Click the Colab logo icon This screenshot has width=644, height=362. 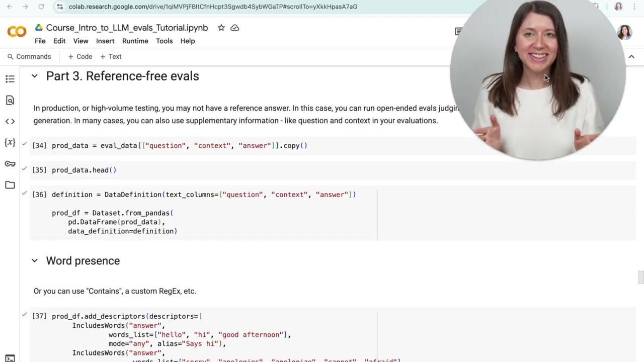tap(17, 32)
